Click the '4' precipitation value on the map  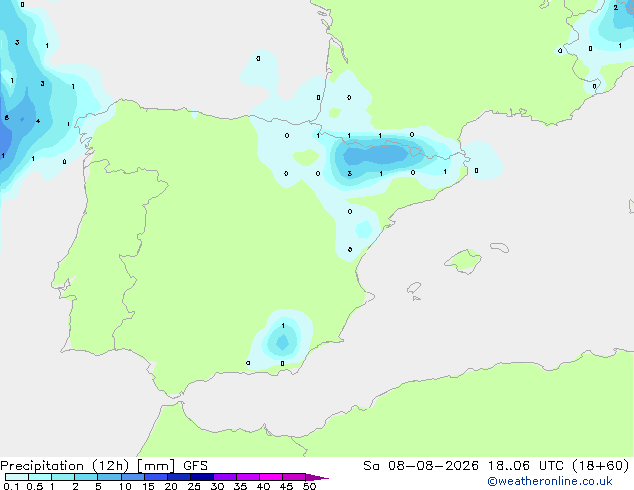click(38, 120)
